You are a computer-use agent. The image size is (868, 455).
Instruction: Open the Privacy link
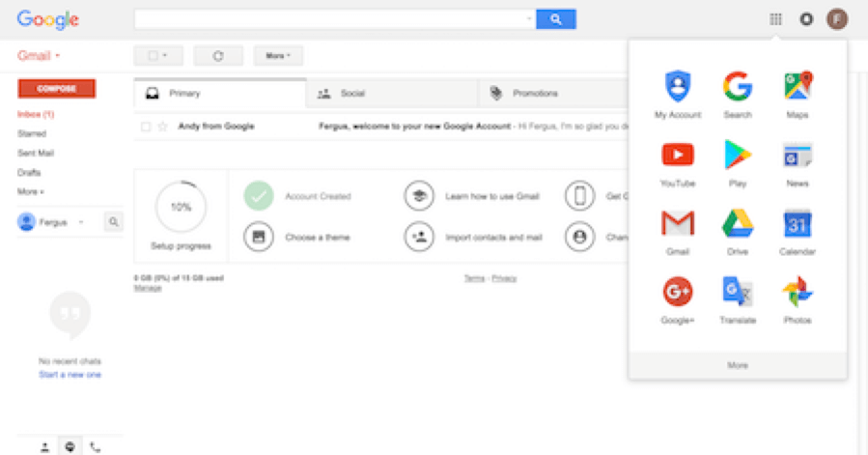pyautogui.click(x=504, y=278)
